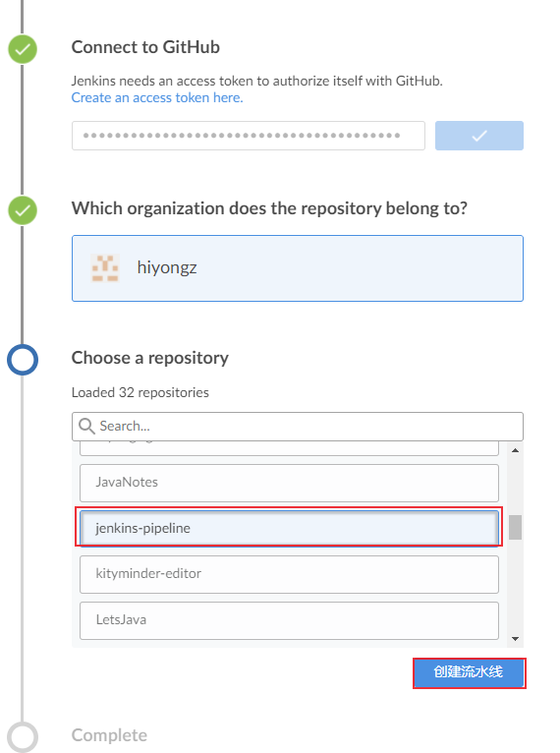Select the LetsJava repository
Image resolution: width=560 pixels, height=753 pixels.
pyautogui.click(x=289, y=620)
